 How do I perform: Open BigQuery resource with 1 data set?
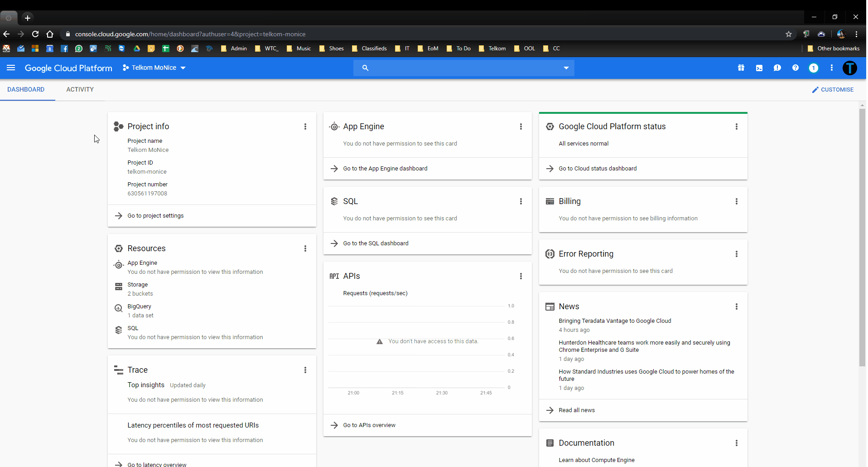(140, 311)
